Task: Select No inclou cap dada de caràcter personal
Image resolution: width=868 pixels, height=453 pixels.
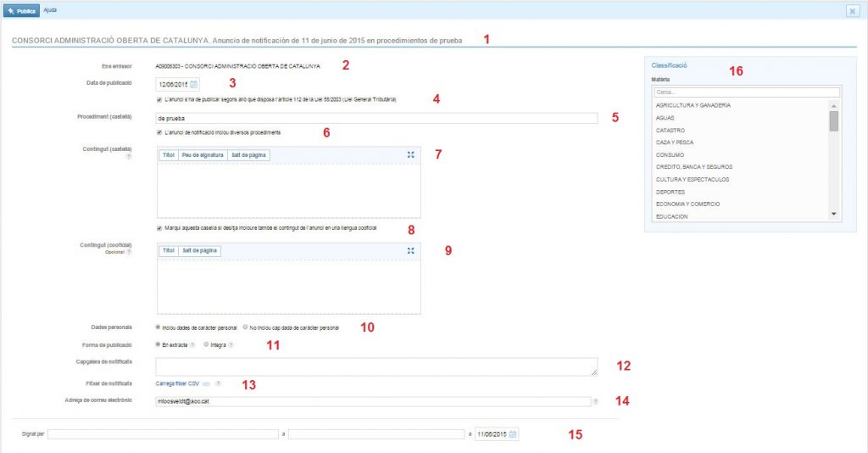Action: 245,327
